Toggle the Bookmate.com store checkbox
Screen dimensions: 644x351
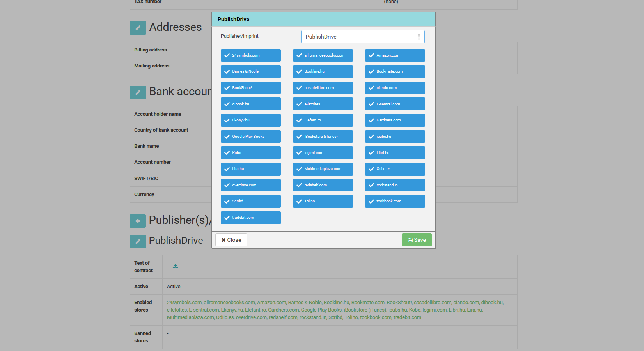[395, 71]
